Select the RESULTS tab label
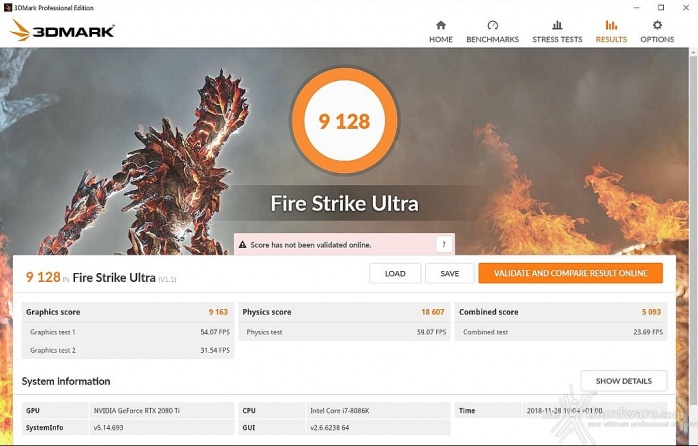698x446 pixels. click(x=611, y=39)
